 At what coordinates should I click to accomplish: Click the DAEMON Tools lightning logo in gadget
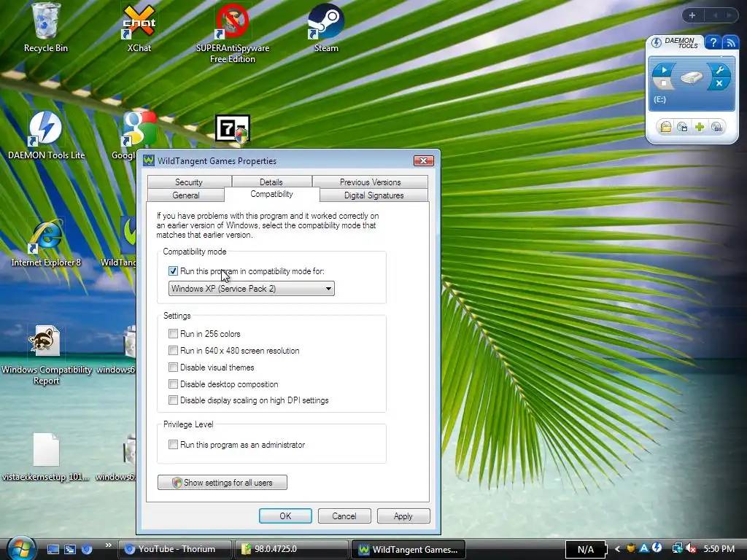coord(657,42)
